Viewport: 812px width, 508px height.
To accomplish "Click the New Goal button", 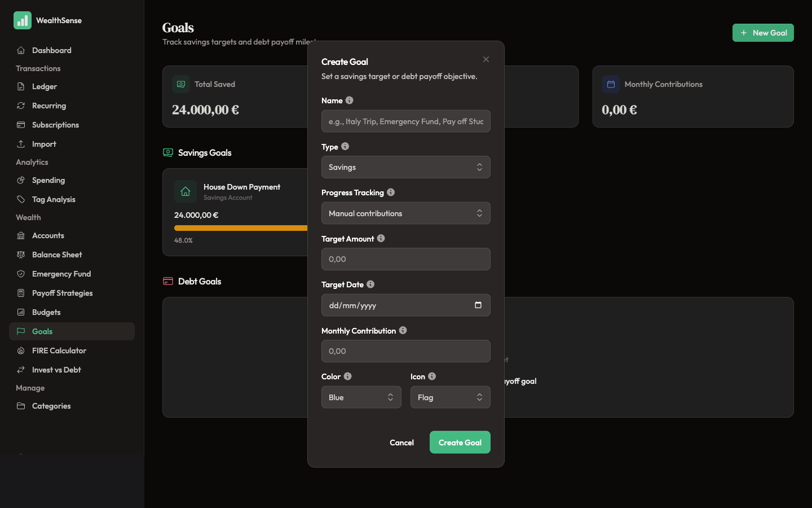I will [x=763, y=33].
